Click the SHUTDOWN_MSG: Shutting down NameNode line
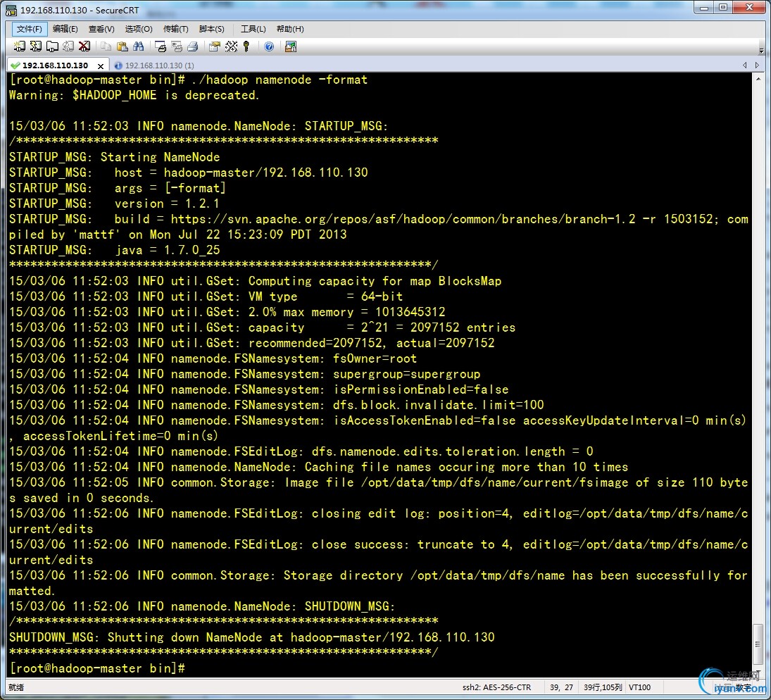 [252, 637]
